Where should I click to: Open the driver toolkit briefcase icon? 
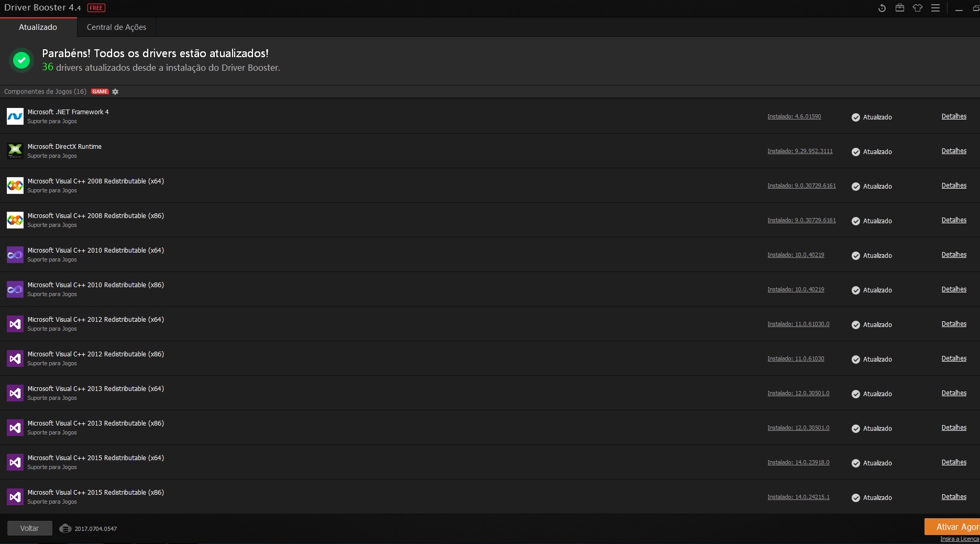click(900, 8)
